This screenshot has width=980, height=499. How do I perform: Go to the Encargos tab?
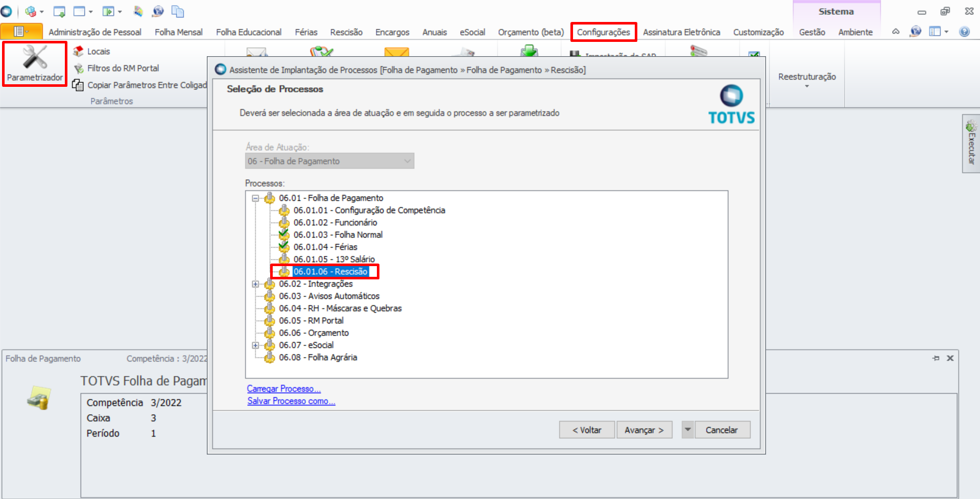[x=392, y=32]
